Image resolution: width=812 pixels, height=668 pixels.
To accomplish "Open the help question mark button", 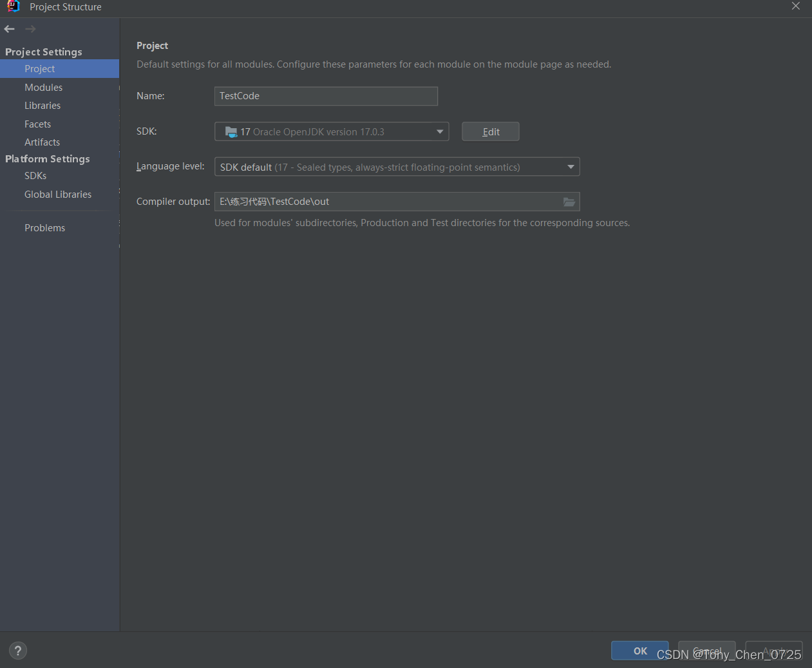I will [x=18, y=651].
